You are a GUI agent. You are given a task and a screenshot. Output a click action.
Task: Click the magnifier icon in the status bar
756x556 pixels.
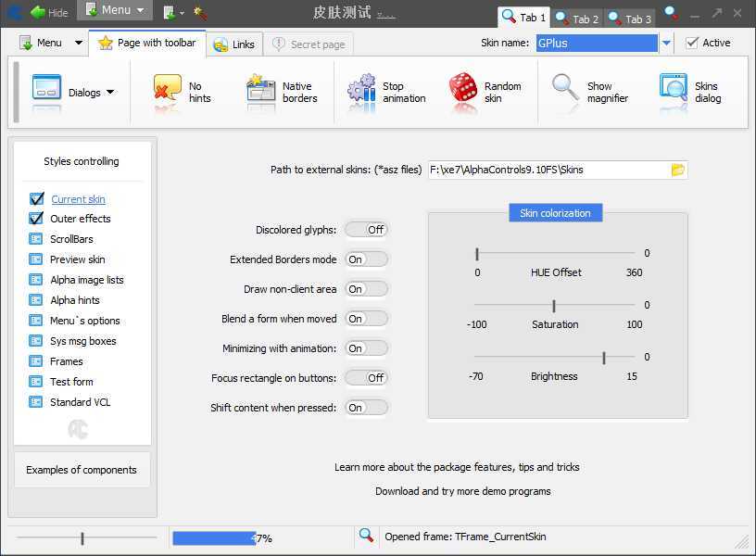[x=366, y=537]
